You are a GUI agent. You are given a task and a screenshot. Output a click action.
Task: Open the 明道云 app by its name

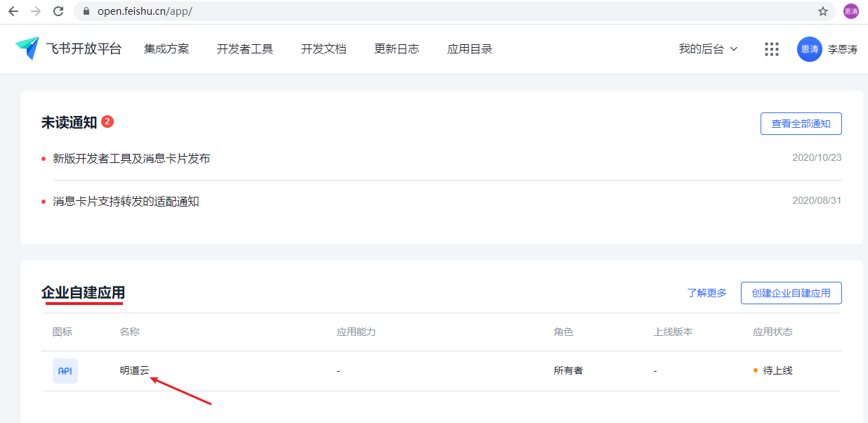[x=135, y=370]
